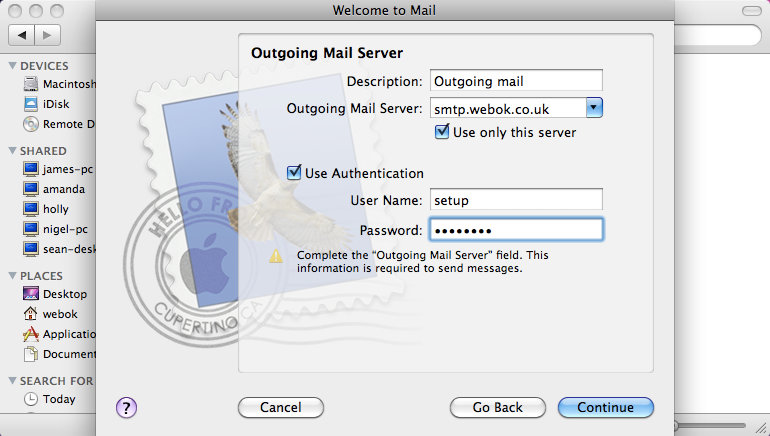The image size is (770, 436).
Task: Click the Go Back button
Action: [497, 408]
